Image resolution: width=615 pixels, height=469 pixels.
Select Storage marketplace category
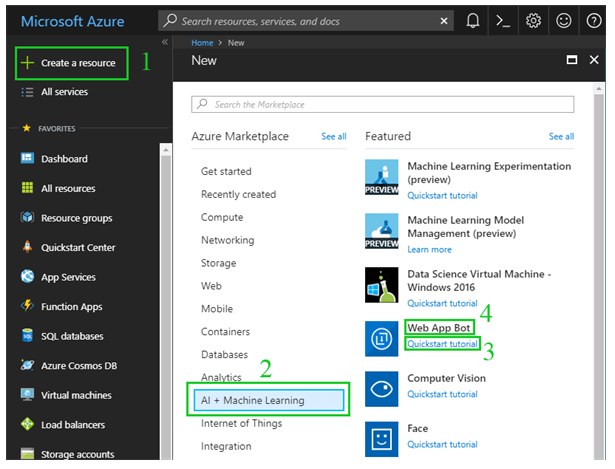pos(218,263)
